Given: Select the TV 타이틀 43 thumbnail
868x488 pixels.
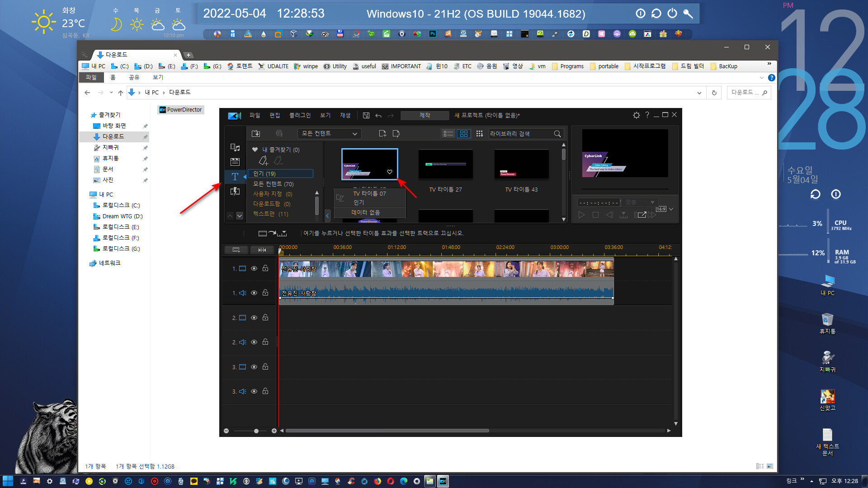Looking at the screenshot, I should [522, 164].
